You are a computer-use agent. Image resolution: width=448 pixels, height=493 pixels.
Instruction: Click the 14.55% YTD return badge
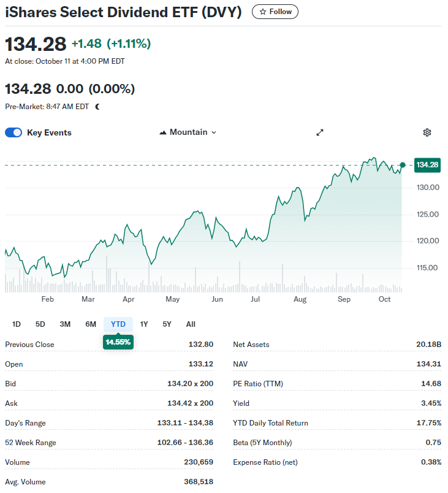click(x=118, y=342)
